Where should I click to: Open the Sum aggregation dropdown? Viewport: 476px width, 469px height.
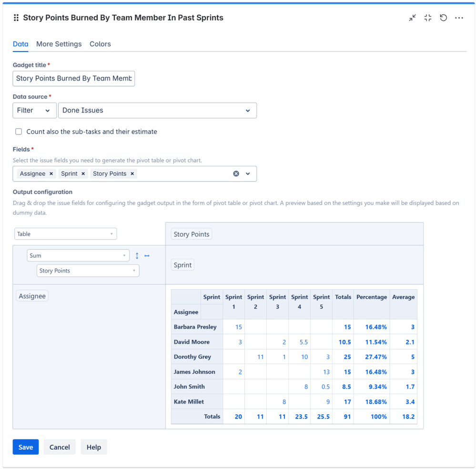pos(78,255)
